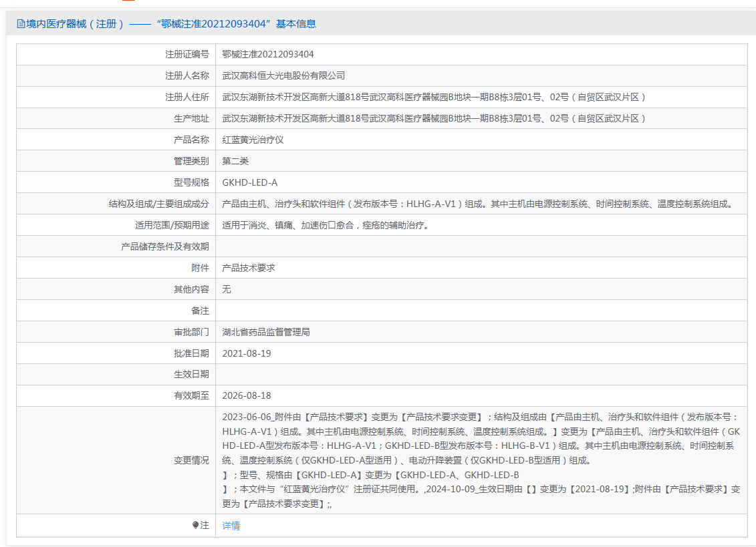Click the page heading 境内医疗器械（注册）基本信息
Screen dimensions: 756x547
(x=171, y=23)
